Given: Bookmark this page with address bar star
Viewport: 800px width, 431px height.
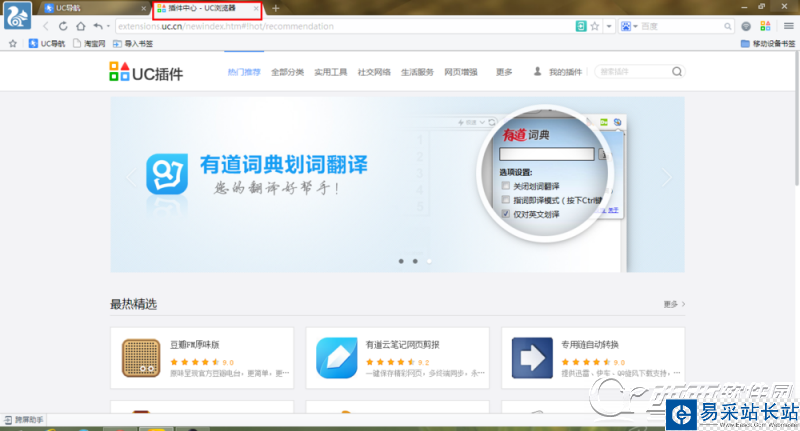Looking at the screenshot, I should click(595, 26).
